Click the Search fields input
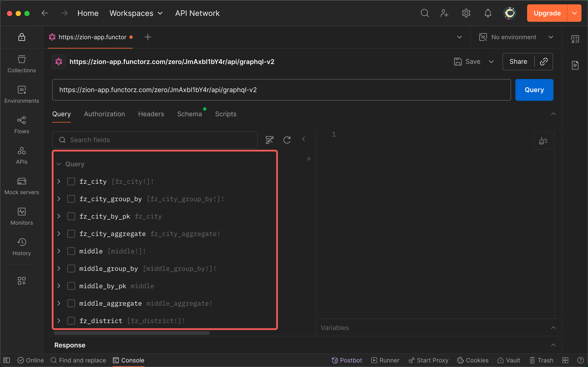 pos(160,140)
